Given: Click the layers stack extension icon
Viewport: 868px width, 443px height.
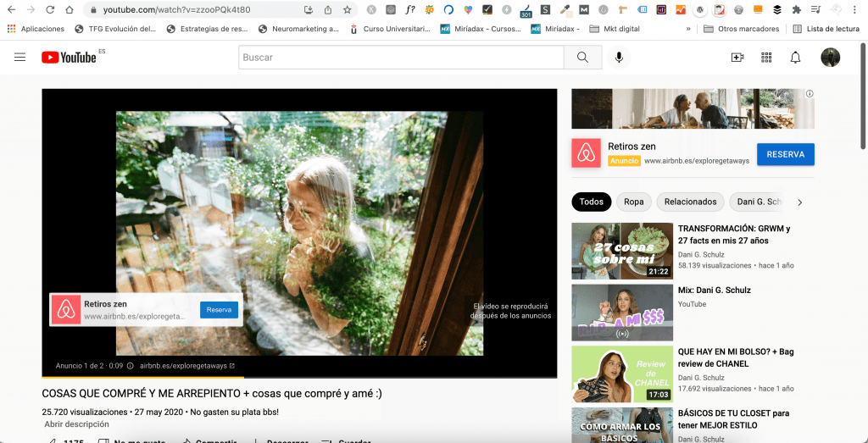Looking at the screenshot, I should (x=777, y=9).
